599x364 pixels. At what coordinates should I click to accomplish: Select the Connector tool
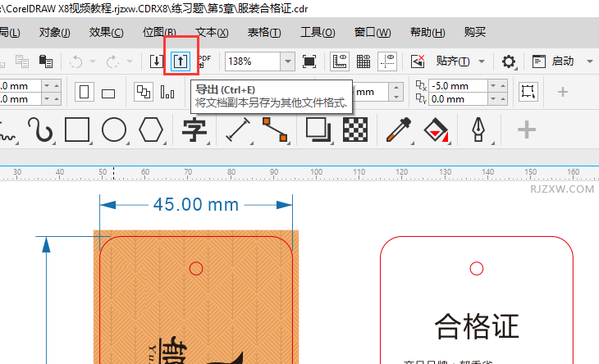pyautogui.click(x=275, y=130)
